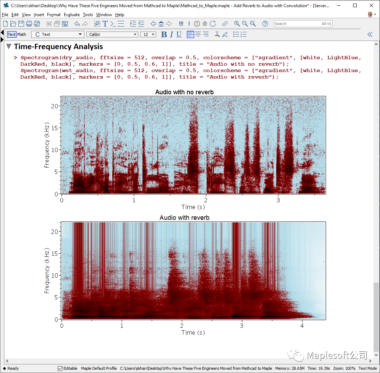
Task: Open the Format menu
Action: point(54,15)
